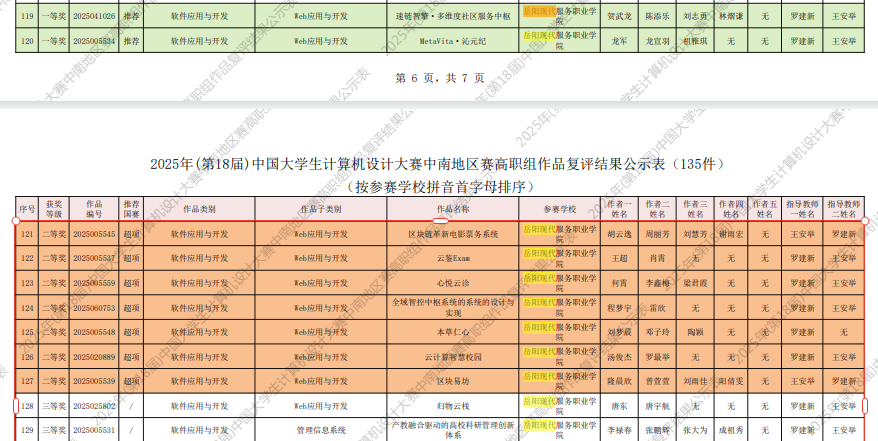This screenshot has height=441, width=878.
Task: Click the work name 心悦云诊
Action: (452, 282)
